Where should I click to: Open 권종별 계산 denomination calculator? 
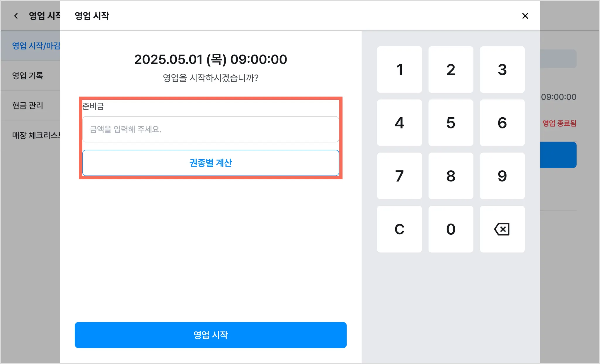click(210, 163)
